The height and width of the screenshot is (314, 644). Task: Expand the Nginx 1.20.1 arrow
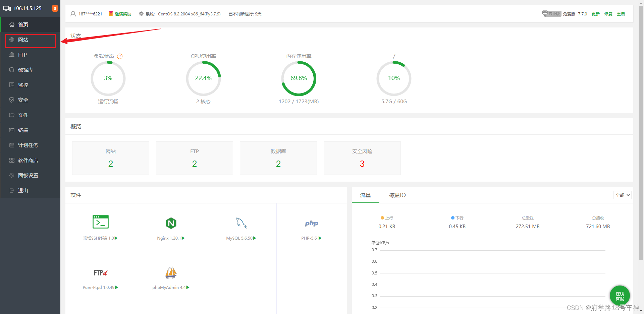pyautogui.click(x=183, y=238)
